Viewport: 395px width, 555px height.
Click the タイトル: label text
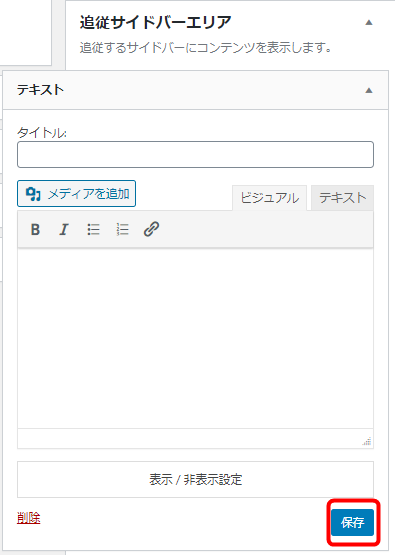tap(42, 133)
